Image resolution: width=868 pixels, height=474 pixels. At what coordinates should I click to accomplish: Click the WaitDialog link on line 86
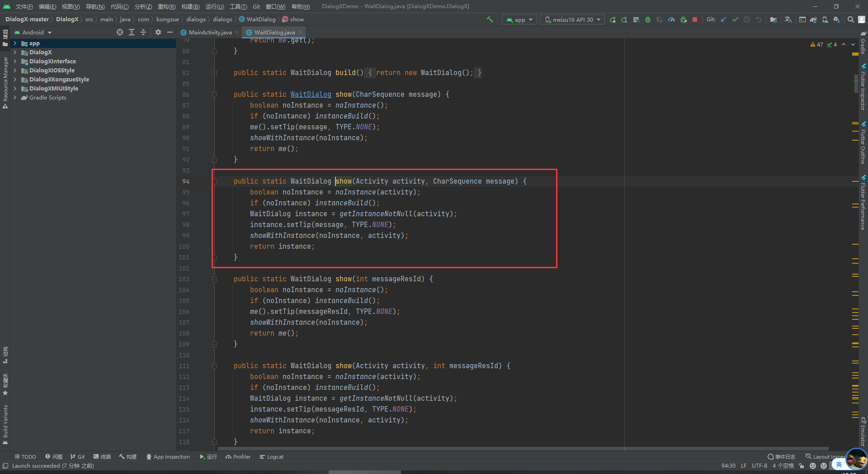[x=311, y=95]
